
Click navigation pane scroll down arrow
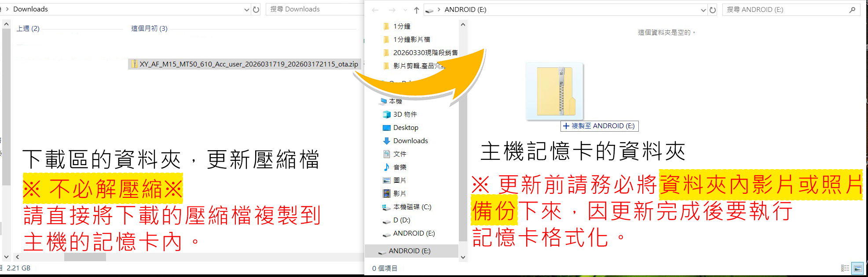tap(463, 257)
